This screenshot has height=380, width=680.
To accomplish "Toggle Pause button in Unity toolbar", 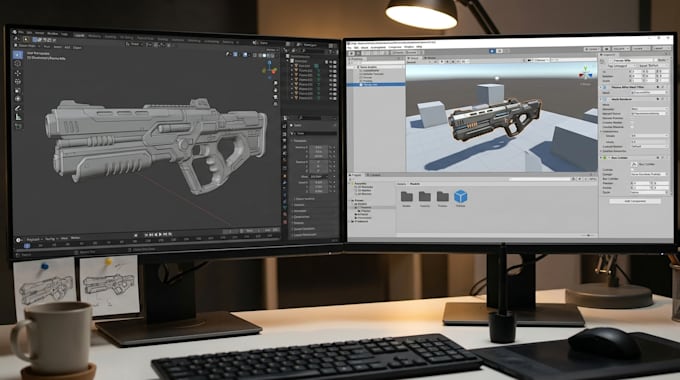I will tap(500, 51).
